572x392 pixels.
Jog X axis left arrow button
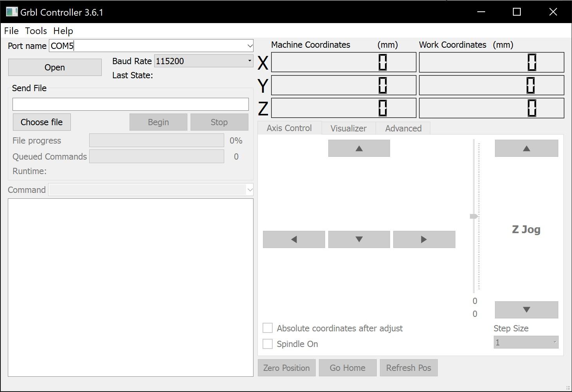click(x=294, y=239)
